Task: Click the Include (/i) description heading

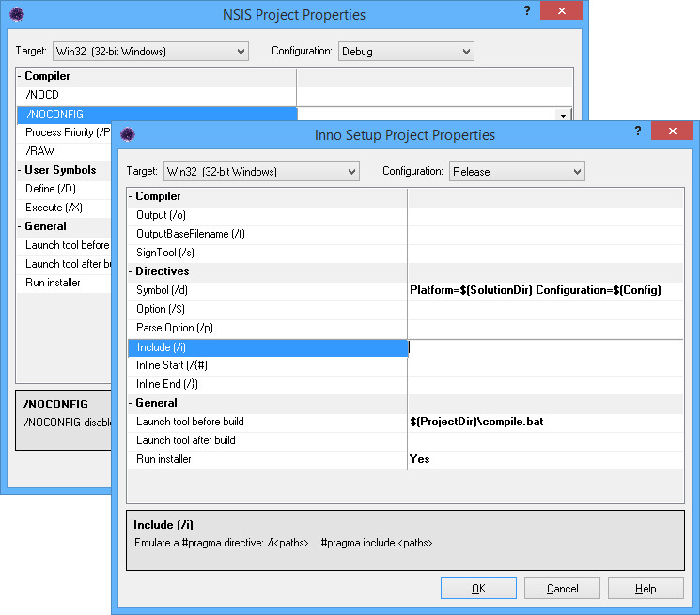Action: pyautogui.click(x=163, y=525)
